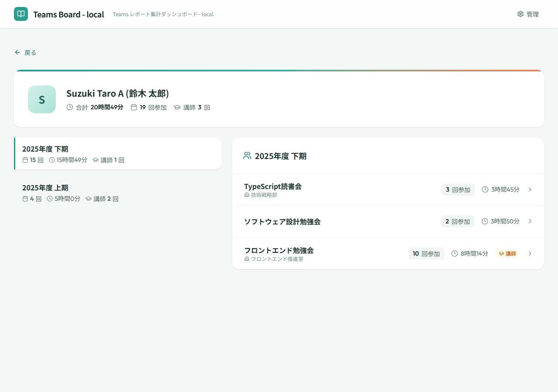Click the orange 講師 badge
Viewport: 558px width, 392px height.
pyautogui.click(x=507, y=253)
